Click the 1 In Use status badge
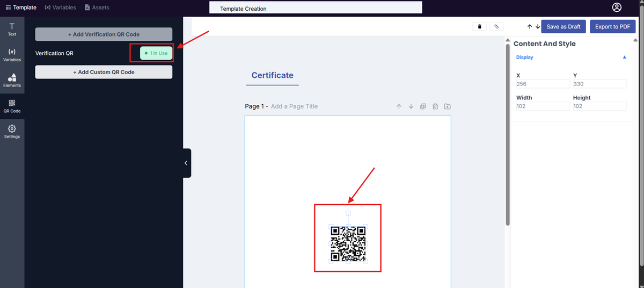The height and width of the screenshot is (288, 644). [x=156, y=53]
